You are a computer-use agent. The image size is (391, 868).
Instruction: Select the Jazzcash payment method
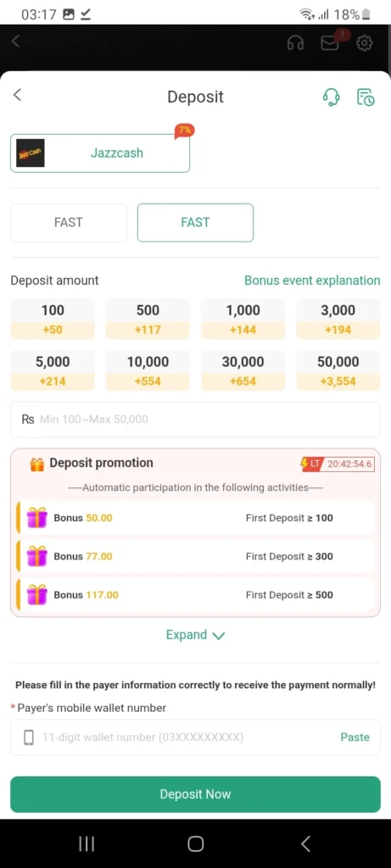point(100,153)
